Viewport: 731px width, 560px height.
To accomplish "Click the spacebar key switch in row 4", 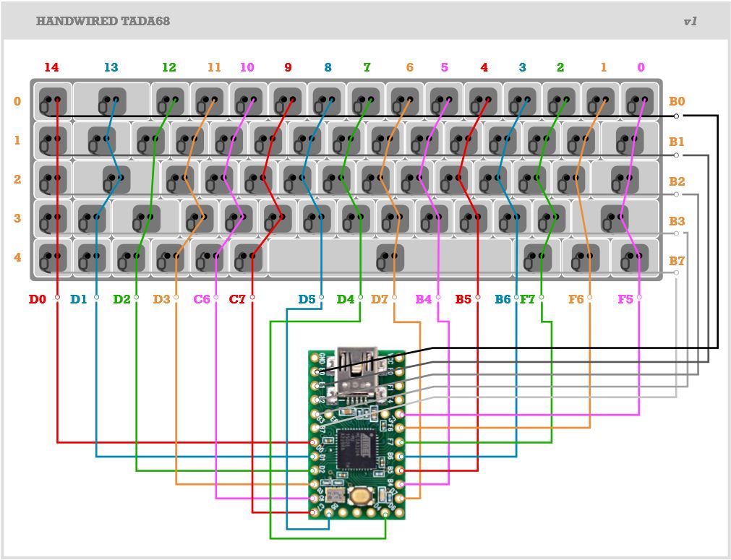I will click(390, 257).
